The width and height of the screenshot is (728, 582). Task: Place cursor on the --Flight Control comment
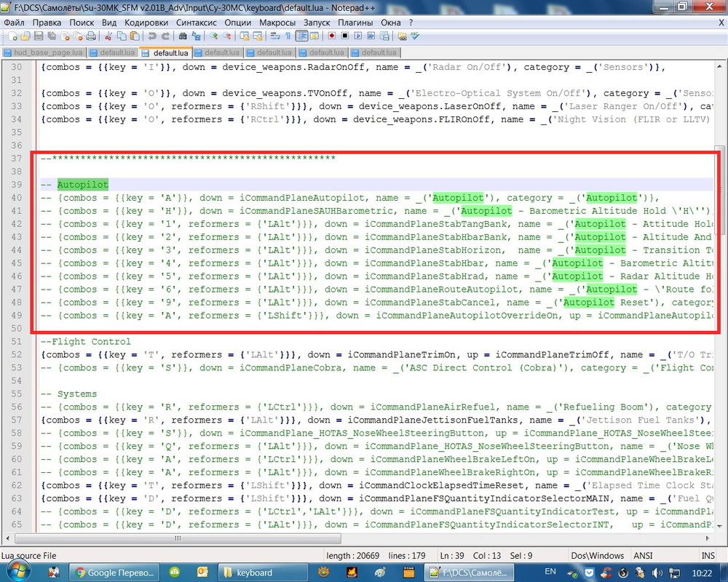[x=86, y=341]
